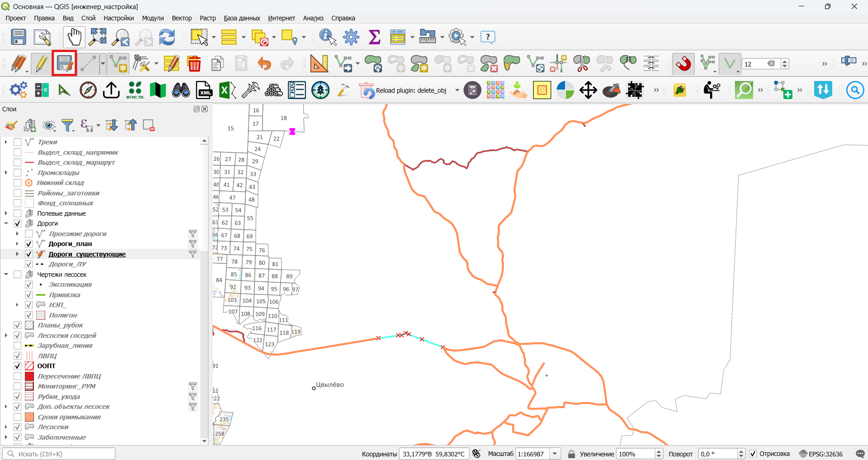Open the Слой menu
Viewport: 868px width, 460px height.
coord(88,18)
